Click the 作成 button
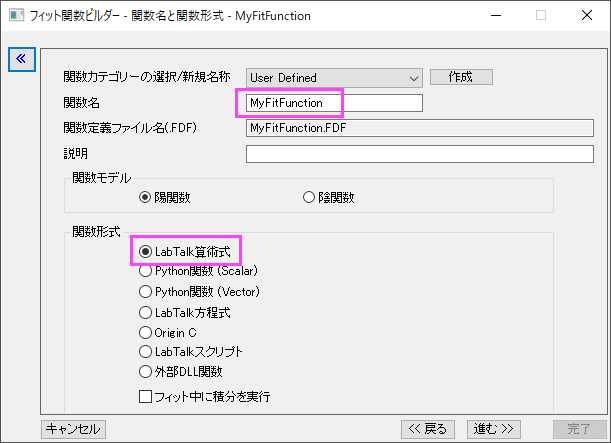Viewport: 611px width, 443px height. point(461,77)
